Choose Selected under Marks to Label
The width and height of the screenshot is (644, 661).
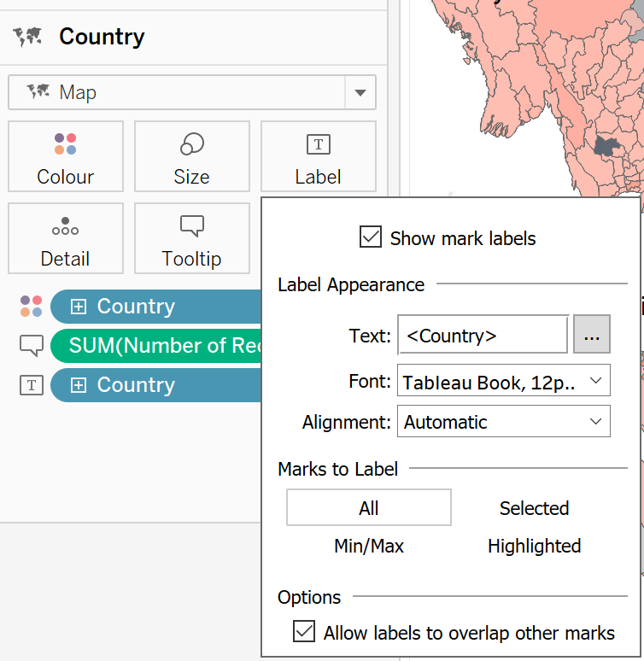[534, 508]
